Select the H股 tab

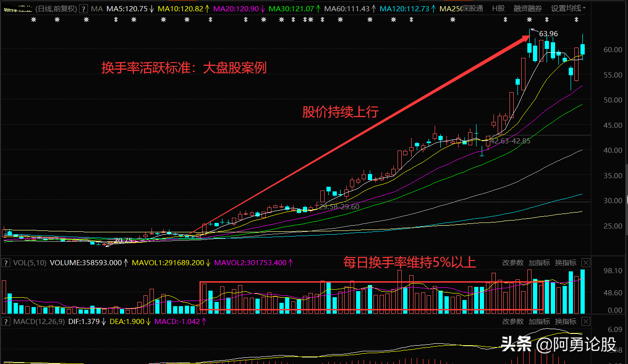tap(498, 8)
